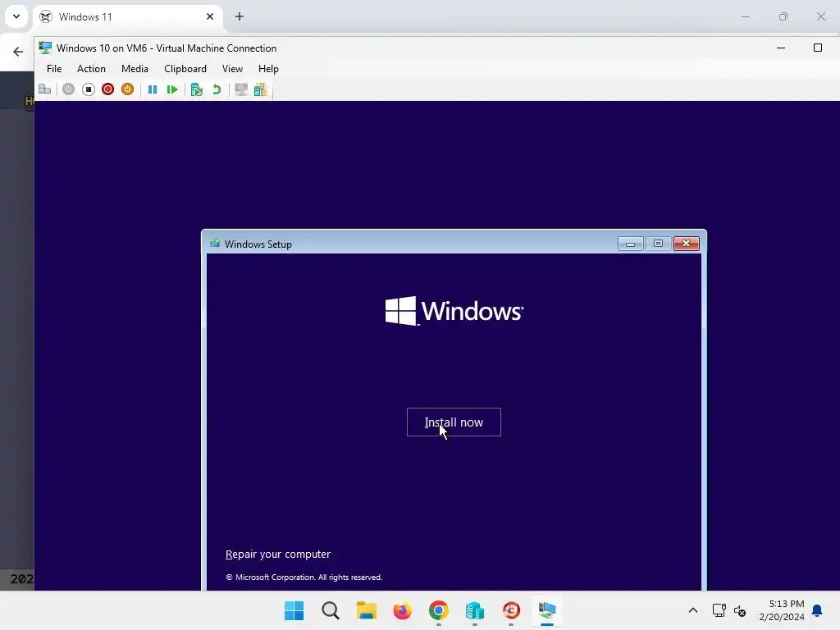
Task: Click the orange Save state icon
Action: coord(127,89)
